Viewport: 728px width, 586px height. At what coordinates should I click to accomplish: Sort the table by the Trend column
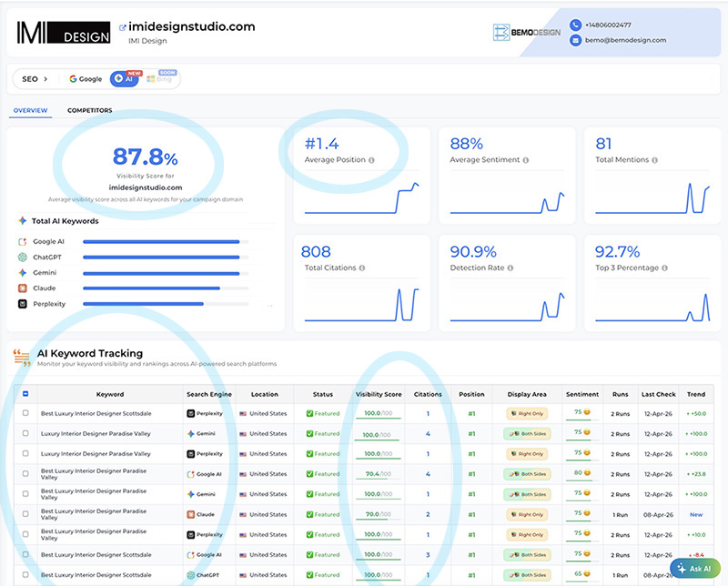coord(696,394)
